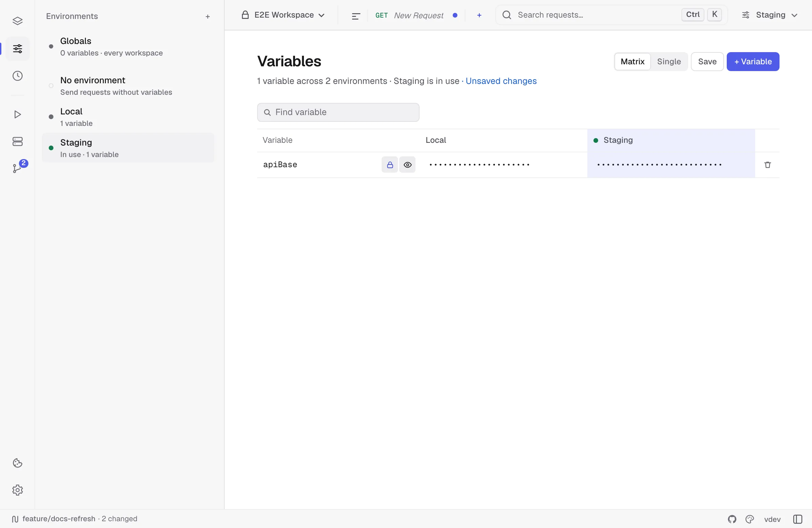Click the feature/docs-refresh branch status item
This screenshot has width=812, height=528.
[x=74, y=519]
